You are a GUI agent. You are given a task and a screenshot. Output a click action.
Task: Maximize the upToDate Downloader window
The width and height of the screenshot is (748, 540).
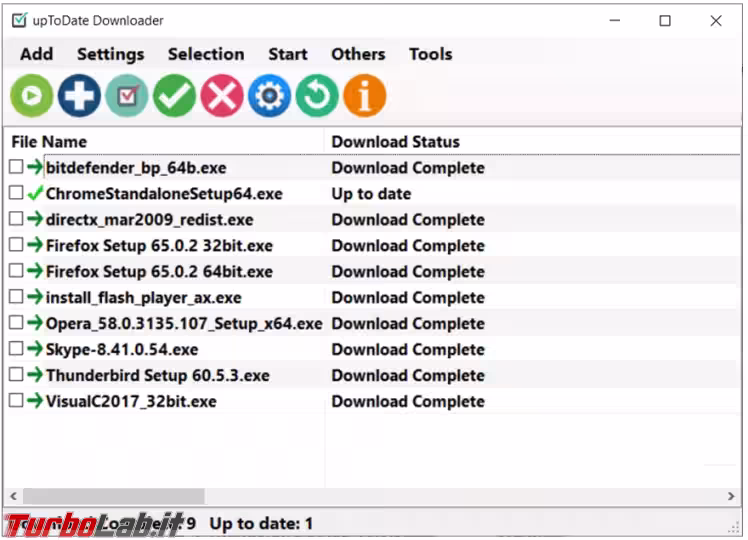tap(665, 21)
